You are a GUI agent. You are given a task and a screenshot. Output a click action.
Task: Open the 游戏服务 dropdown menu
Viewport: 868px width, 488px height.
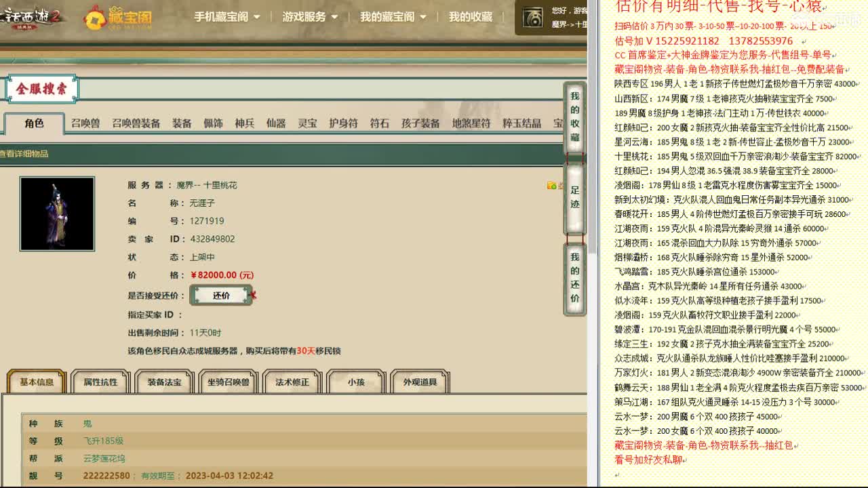click(310, 17)
